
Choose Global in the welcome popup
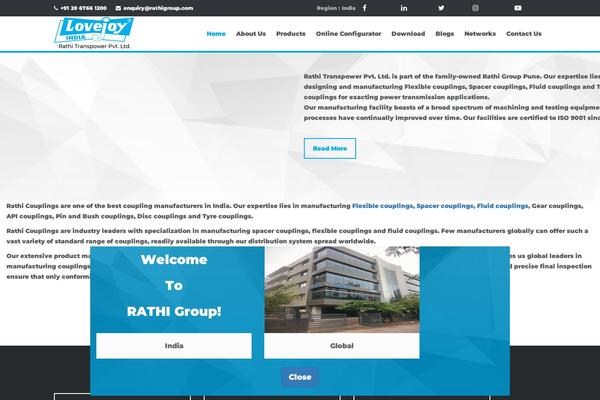tap(341, 346)
